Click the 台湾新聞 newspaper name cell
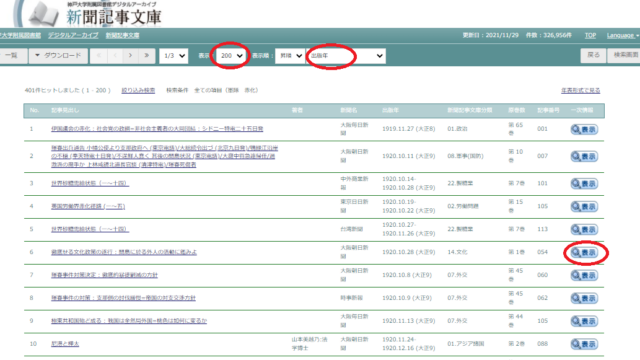The image size is (640, 360). click(x=351, y=229)
